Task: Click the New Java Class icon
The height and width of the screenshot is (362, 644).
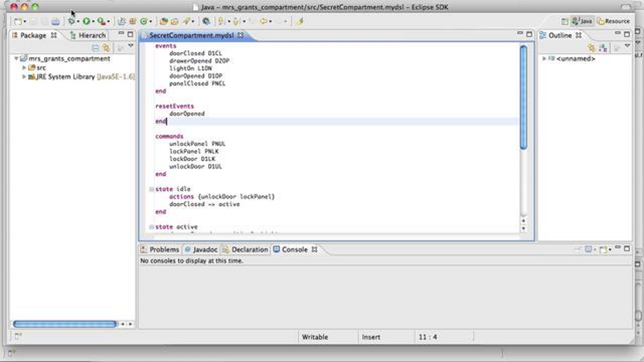Action: coord(144,21)
